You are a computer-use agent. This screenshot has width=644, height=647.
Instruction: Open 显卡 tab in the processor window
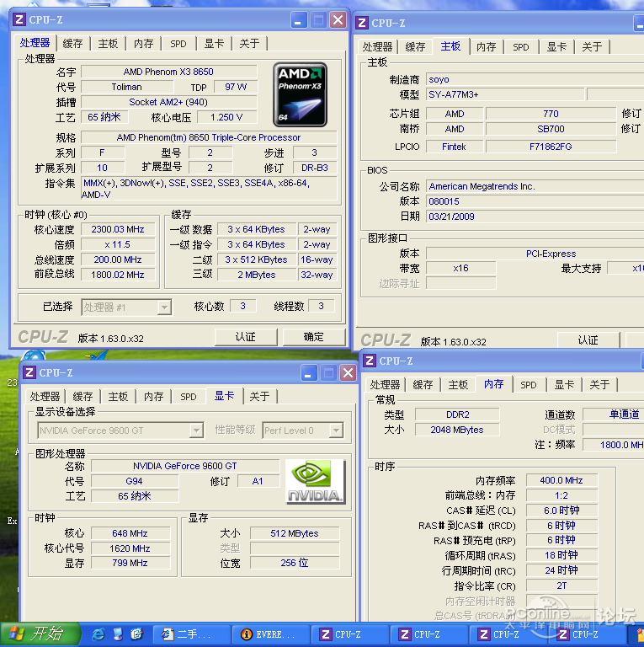click(x=215, y=43)
